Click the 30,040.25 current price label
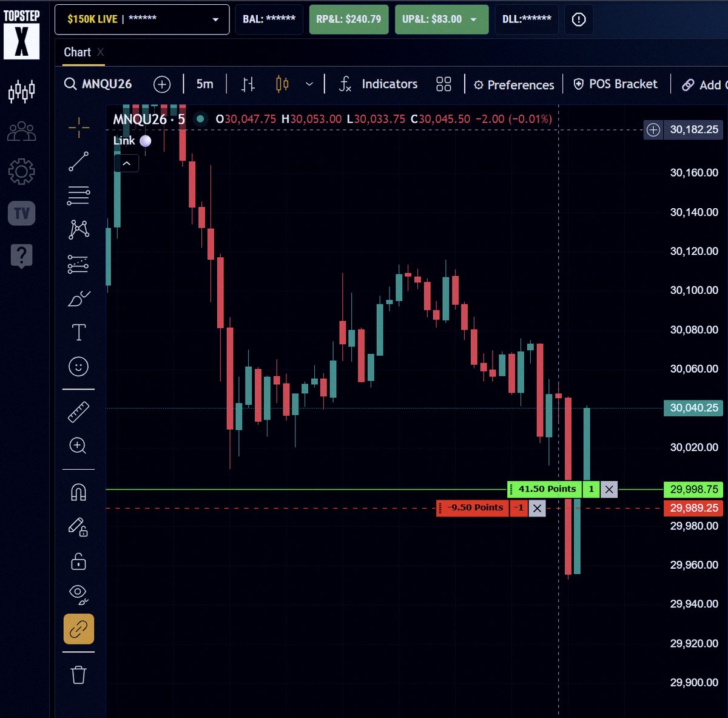 pos(693,408)
